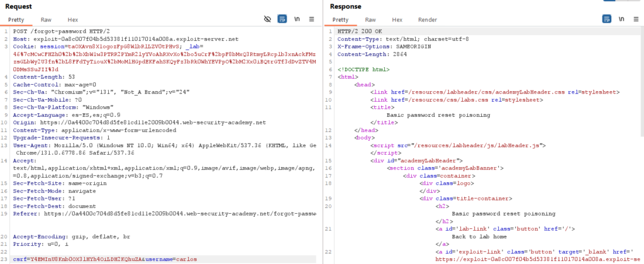644x264 pixels.
Task: Toggle line wrap icon in Response panel
Action: click(607, 19)
